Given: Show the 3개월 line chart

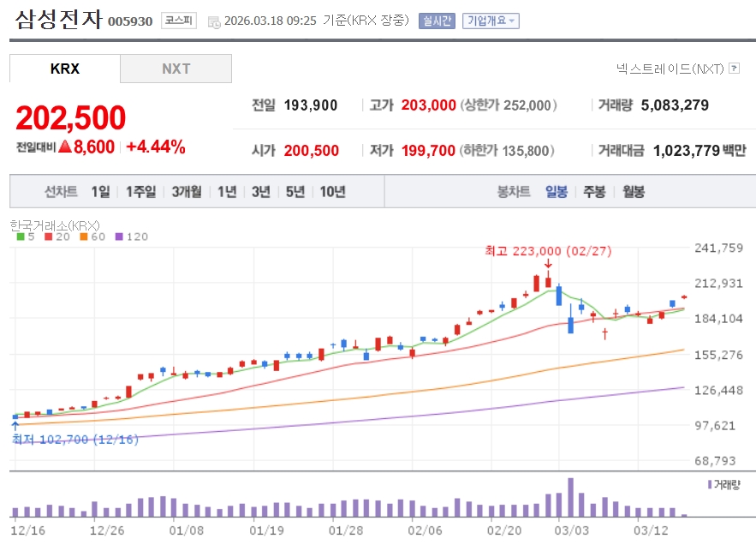Looking at the screenshot, I should pos(186,192).
